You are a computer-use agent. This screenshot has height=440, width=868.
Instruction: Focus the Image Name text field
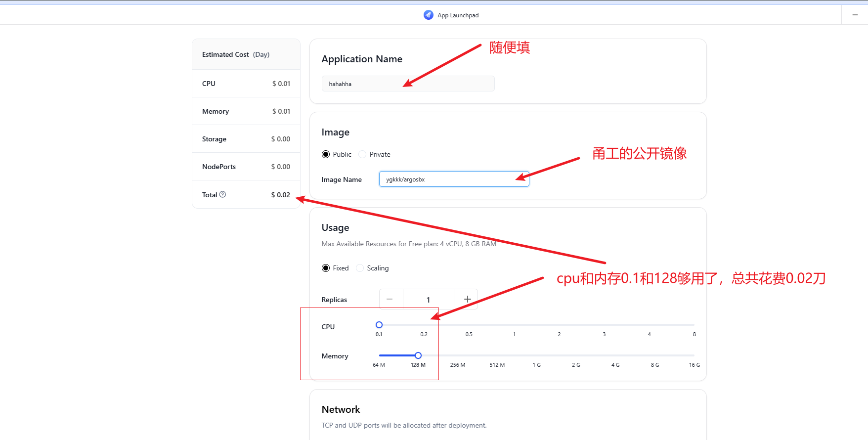click(454, 179)
